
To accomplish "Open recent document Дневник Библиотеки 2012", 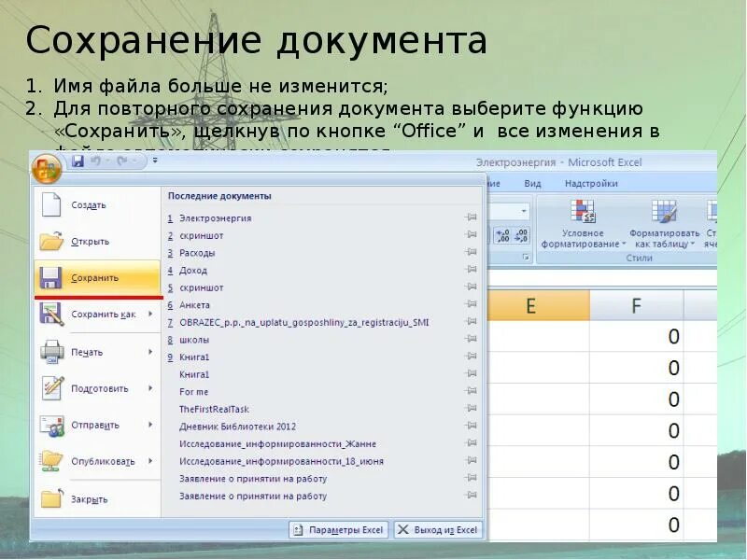I will pyautogui.click(x=322, y=427).
